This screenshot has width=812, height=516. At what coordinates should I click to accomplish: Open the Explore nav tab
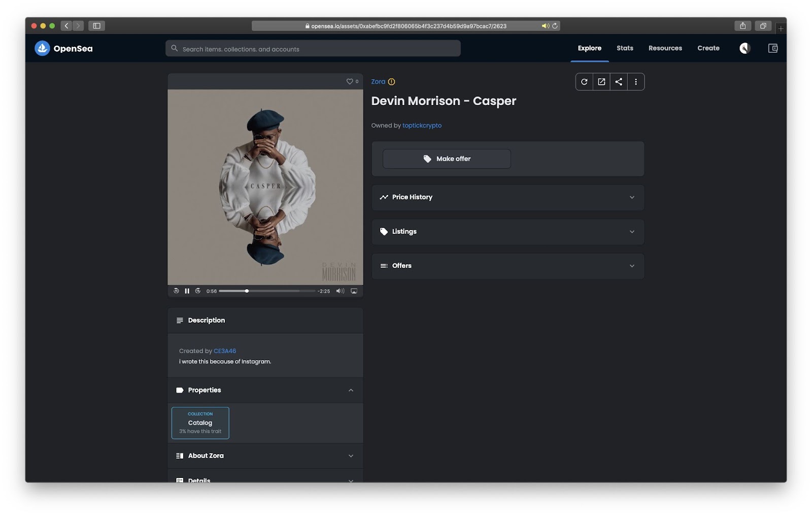point(590,48)
